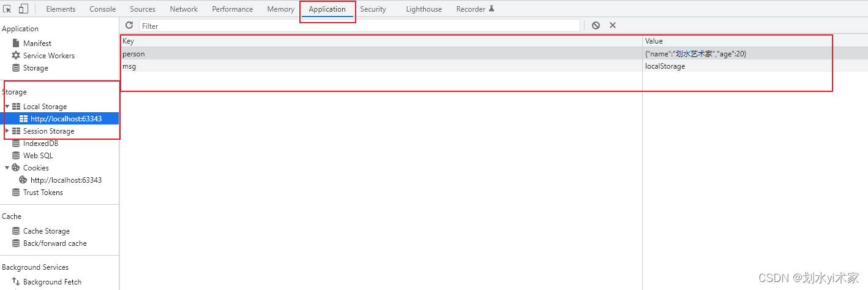Click the Cookies cookie icon

pyautogui.click(x=16, y=168)
